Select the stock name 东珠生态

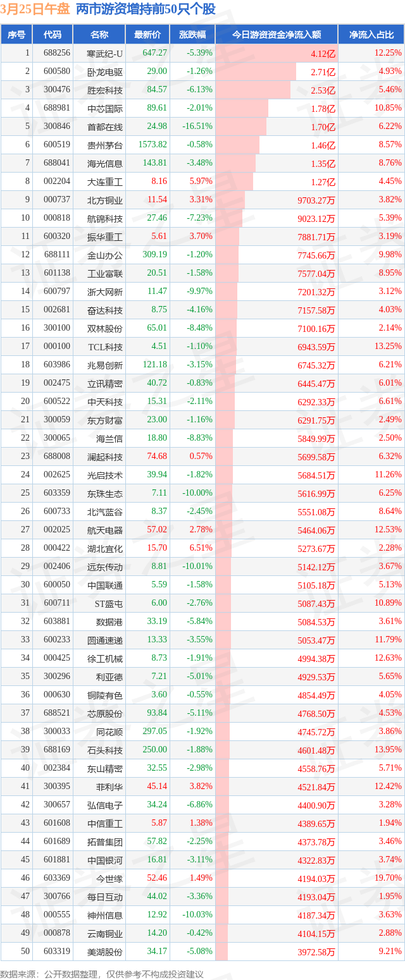click(x=105, y=493)
